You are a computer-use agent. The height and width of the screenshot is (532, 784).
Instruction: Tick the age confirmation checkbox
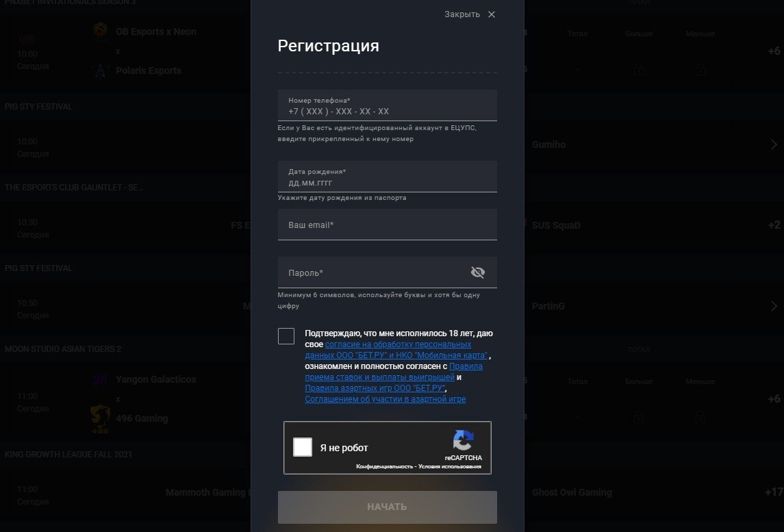(286, 336)
